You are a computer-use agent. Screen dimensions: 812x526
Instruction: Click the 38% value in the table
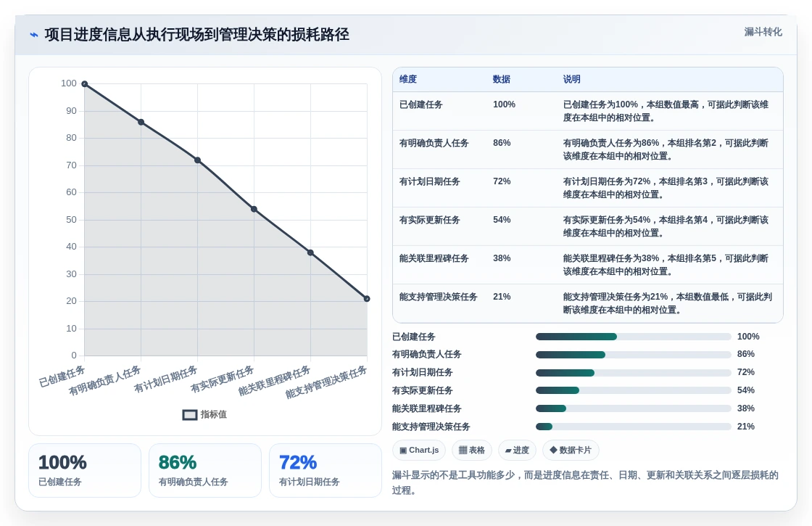502,258
